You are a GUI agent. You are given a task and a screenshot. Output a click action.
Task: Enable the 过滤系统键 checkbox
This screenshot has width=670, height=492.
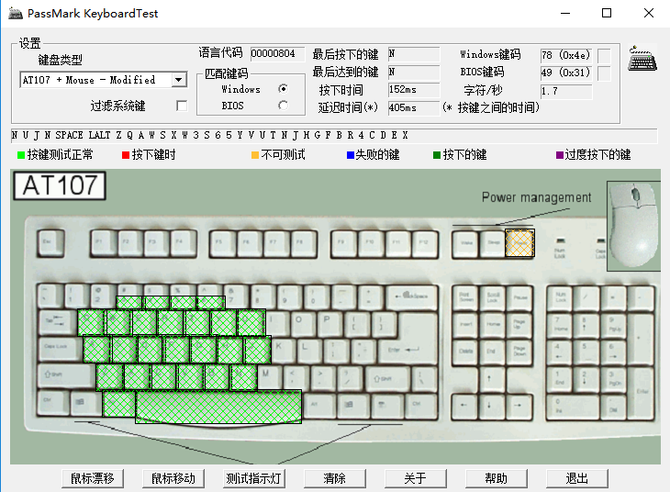[181, 105]
